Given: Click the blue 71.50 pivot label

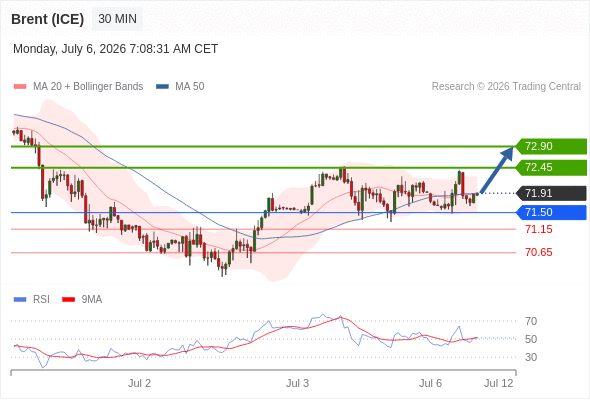Looking at the screenshot, I should click(x=551, y=213).
